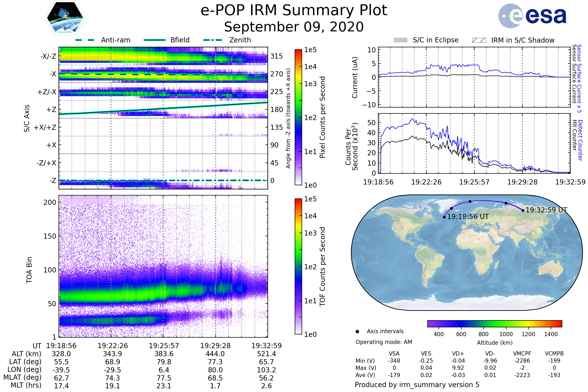Click the CASSIOPE satellite hexagon logo
Viewport: 588px width, 392px height.
65,18
